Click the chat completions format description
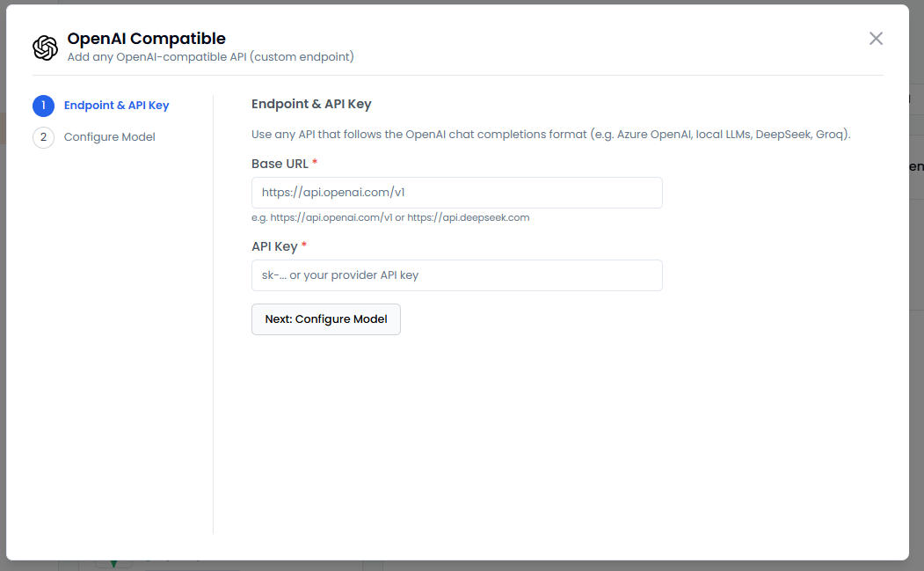 coord(550,135)
